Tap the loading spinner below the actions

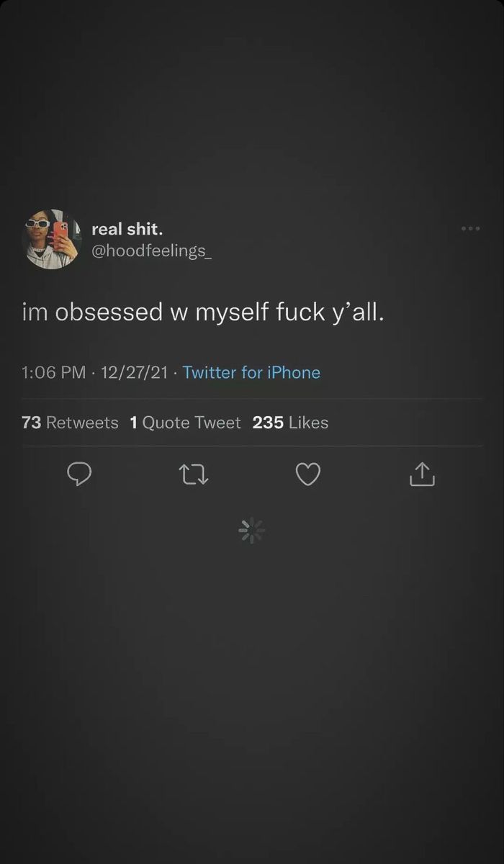251,531
